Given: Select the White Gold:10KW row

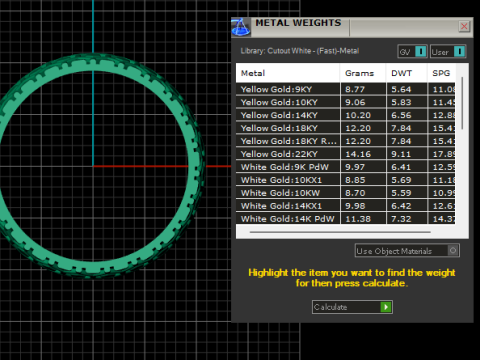Looking at the screenshot, I should click(345, 193).
